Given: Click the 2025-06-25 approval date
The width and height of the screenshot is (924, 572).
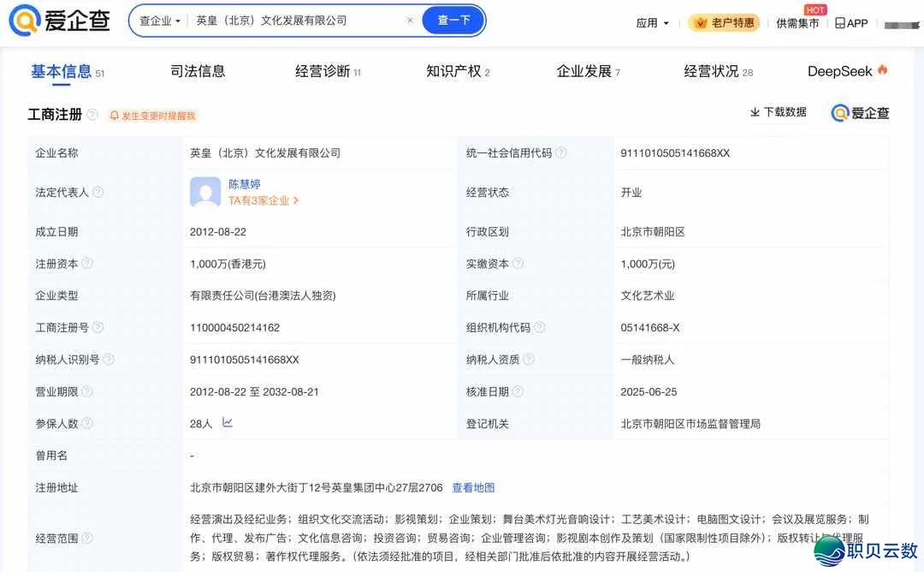Looking at the screenshot, I should click(x=649, y=391).
